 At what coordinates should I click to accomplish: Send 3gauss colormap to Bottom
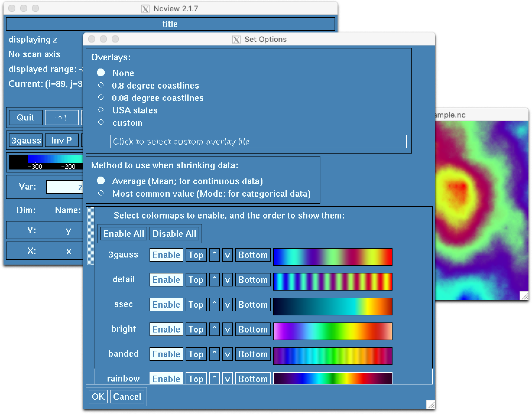(253, 255)
